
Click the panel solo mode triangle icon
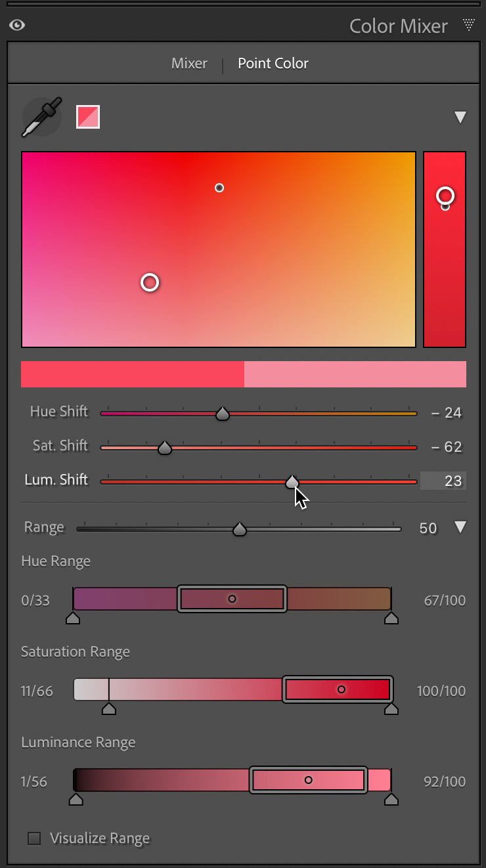(469, 24)
